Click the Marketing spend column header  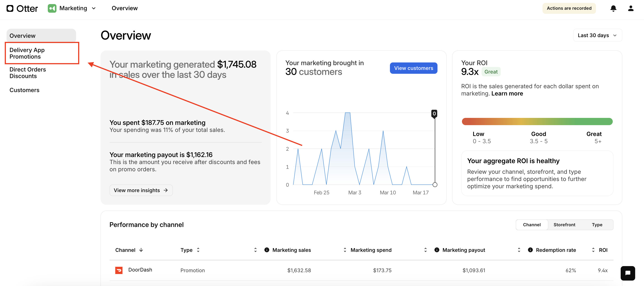[371, 250]
